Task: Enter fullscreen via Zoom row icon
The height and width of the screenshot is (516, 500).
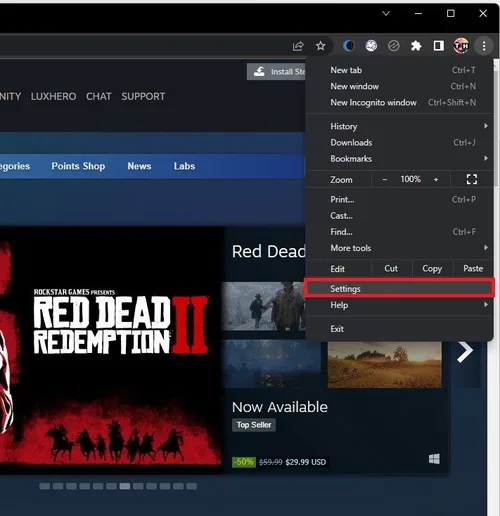Action: [x=472, y=179]
